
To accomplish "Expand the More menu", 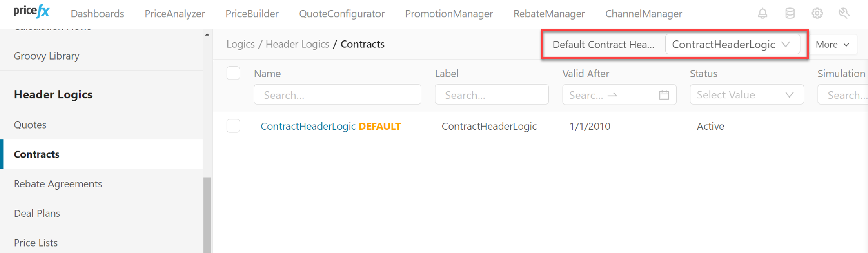I will 833,44.
